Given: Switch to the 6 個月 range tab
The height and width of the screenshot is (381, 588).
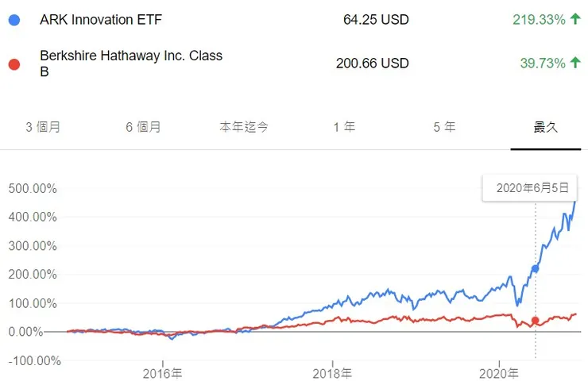Looking at the screenshot, I should click(143, 127).
